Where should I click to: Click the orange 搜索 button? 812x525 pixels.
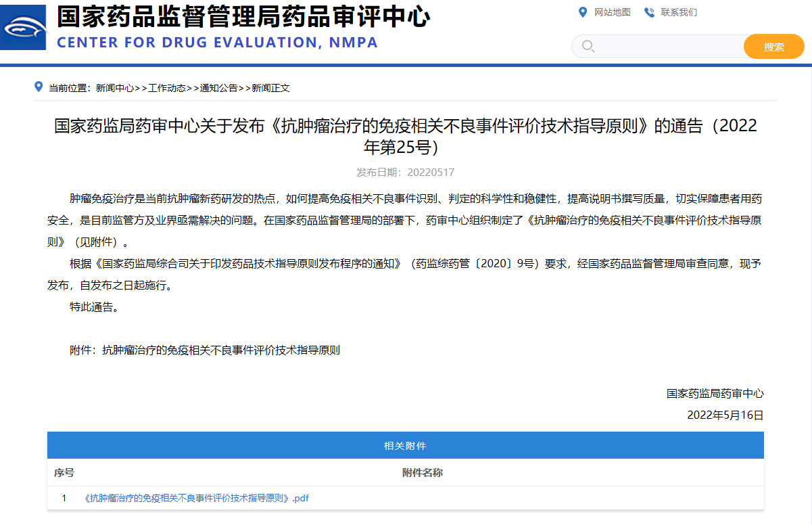point(774,47)
